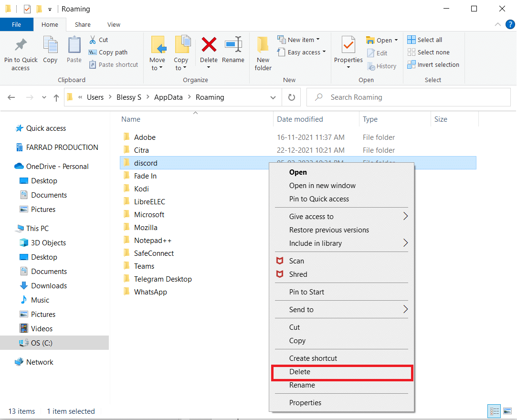Collapse the ribbon with the chevron

[498, 24]
